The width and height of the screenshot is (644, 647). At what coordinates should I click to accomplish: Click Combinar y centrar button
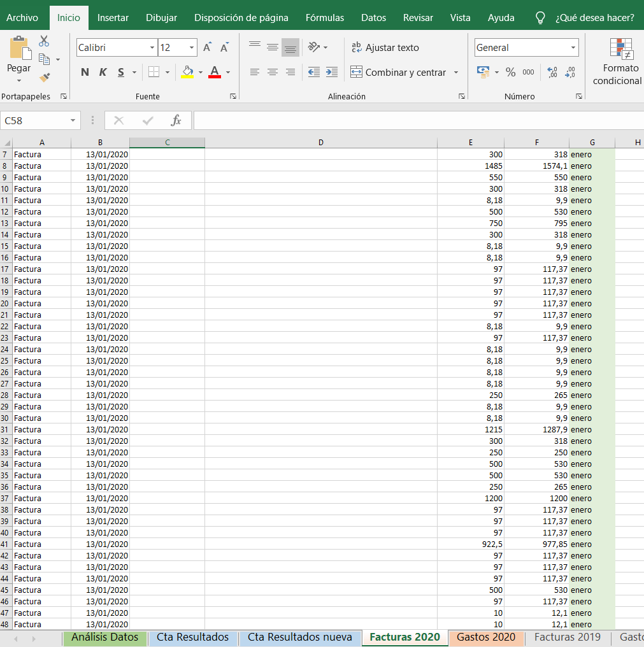pos(399,72)
